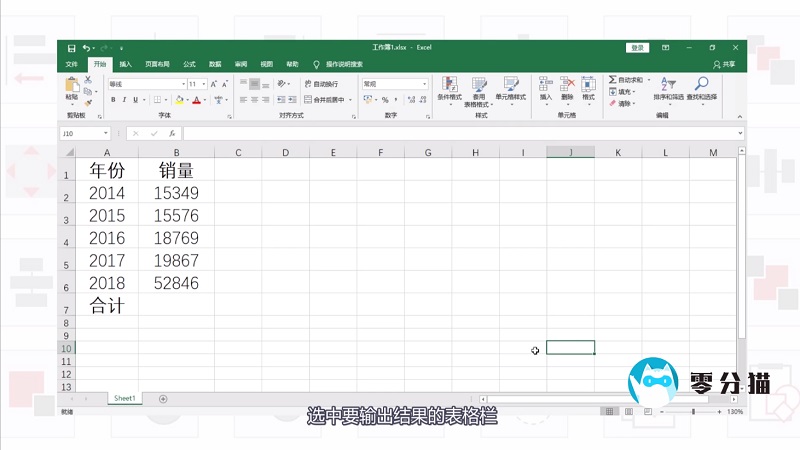Click the Find and Select (查找和选择) magnifier
The image size is (800, 450).
tap(701, 86)
